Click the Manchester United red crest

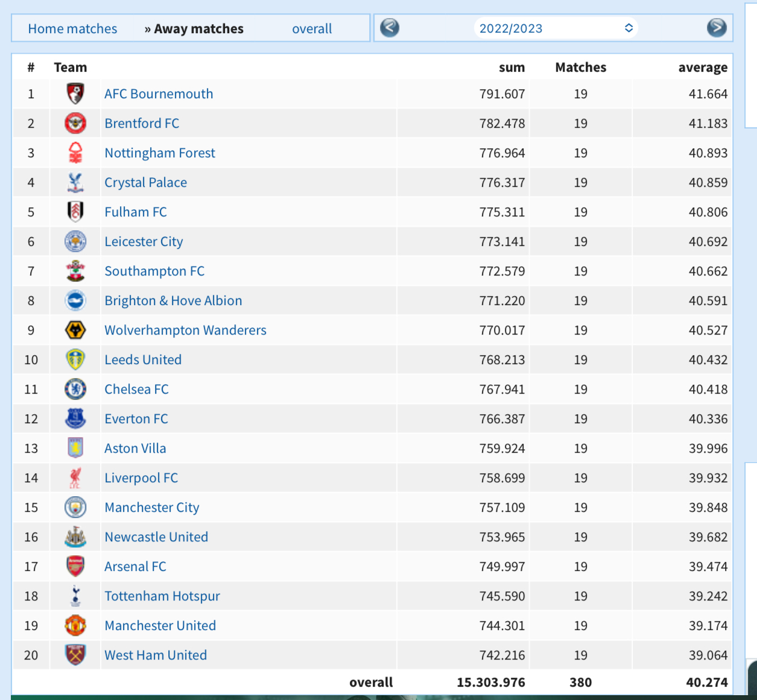(75, 625)
